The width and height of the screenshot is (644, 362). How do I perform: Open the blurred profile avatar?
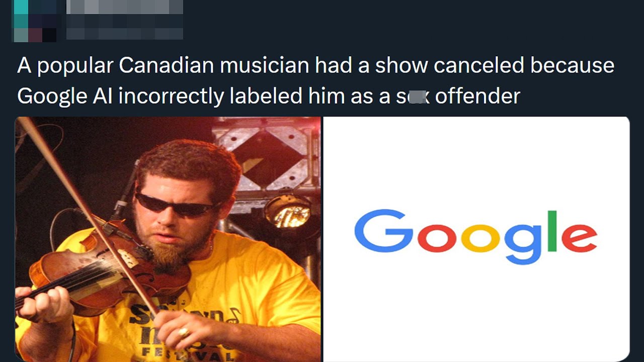35,21
